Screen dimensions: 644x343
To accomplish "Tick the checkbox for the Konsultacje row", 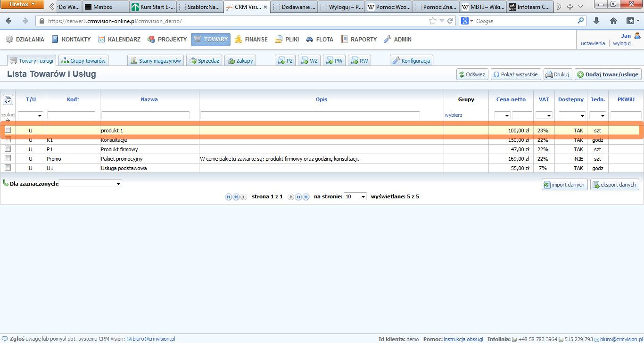I will (8, 140).
